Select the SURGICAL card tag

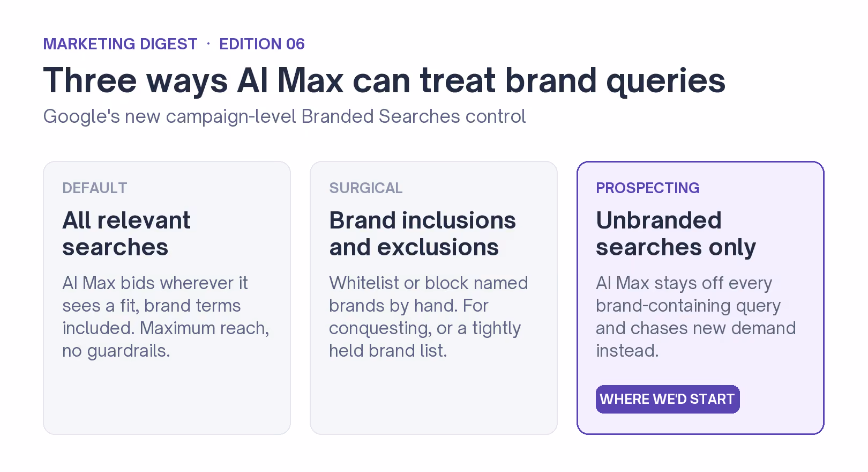click(x=366, y=188)
